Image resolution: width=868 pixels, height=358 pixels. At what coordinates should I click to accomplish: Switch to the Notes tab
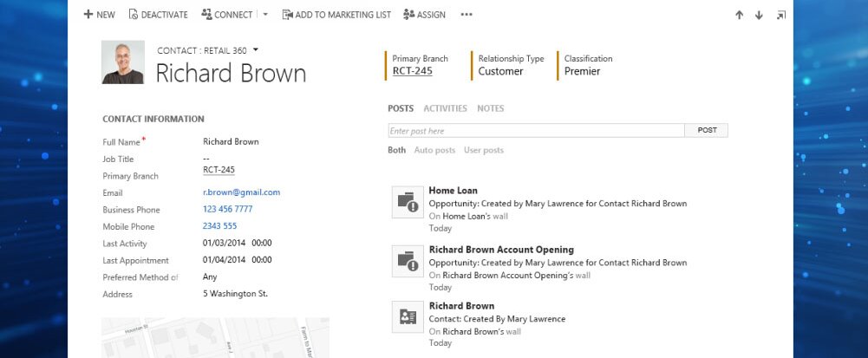click(490, 108)
